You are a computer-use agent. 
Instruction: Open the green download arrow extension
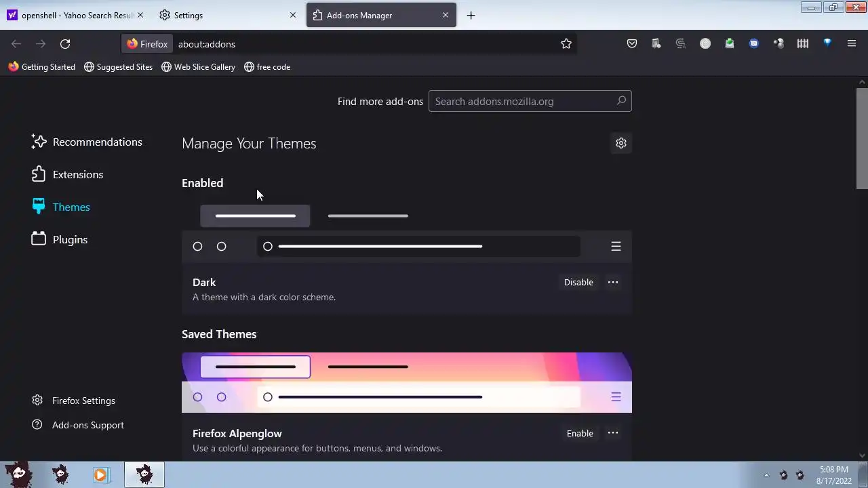tap(730, 44)
